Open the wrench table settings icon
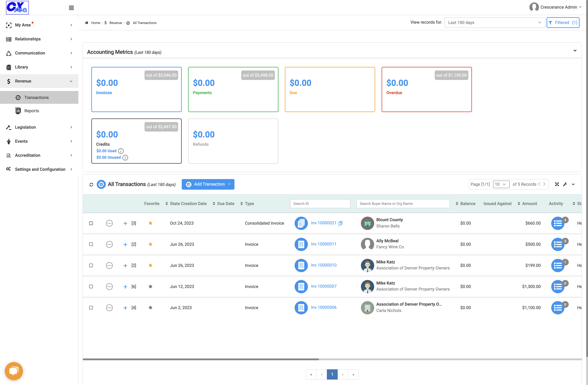 pos(565,184)
